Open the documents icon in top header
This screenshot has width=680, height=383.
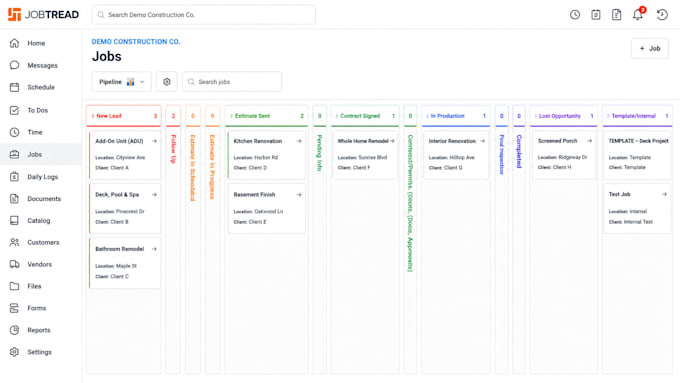point(616,15)
